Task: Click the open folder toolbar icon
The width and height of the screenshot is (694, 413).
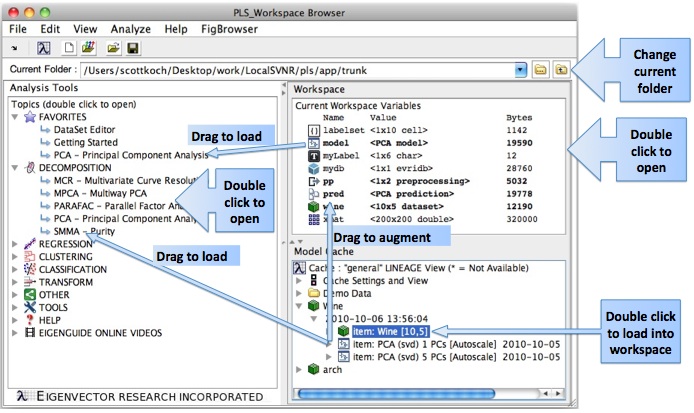Action: coord(114,48)
